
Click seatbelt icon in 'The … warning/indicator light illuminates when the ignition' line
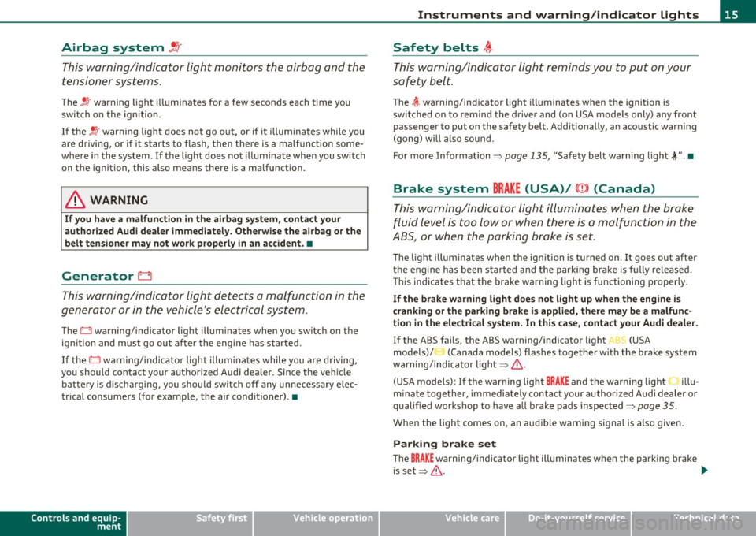coord(416,102)
